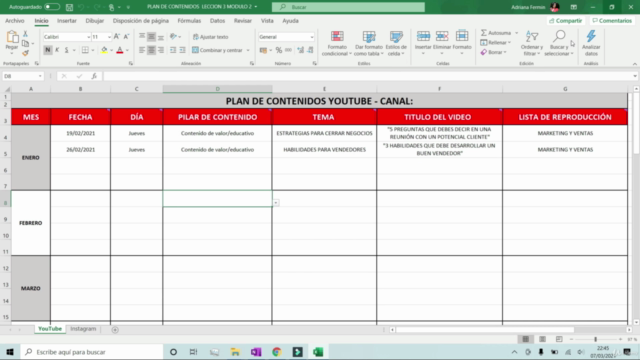Viewport: 640px width, 360px height.
Task: Click the Compartir button
Action: (x=566, y=20)
